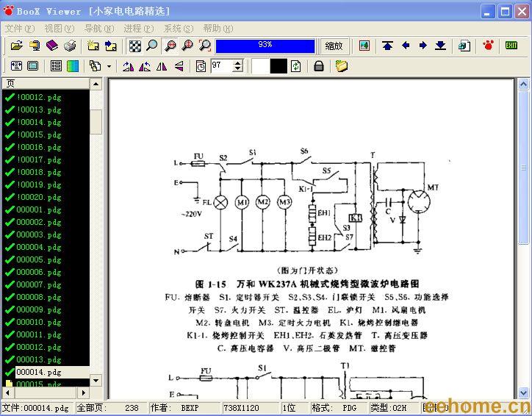
Task: Increase the 97 value with up stepper
Action: point(238,62)
